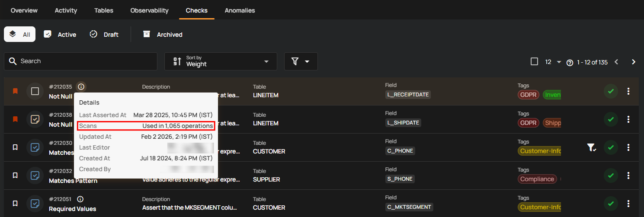This screenshot has height=217, width=644.
Task: Open more options menu for L_RECEIPTDATE row
Action: [x=628, y=91]
